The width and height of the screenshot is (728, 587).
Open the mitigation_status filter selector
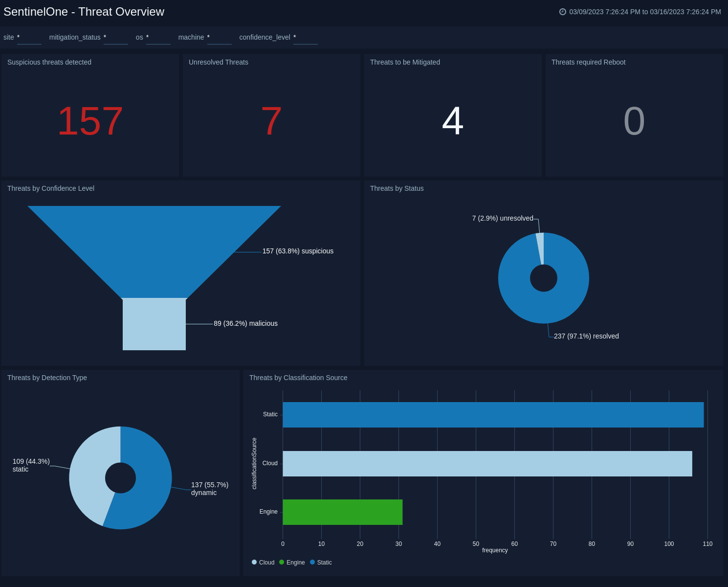click(115, 38)
